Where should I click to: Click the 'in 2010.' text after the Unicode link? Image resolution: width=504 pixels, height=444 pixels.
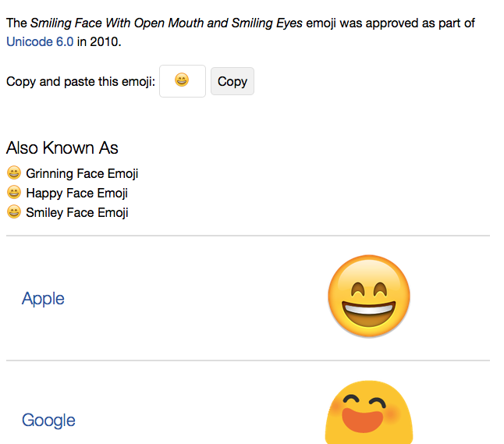(x=99, y=42)
